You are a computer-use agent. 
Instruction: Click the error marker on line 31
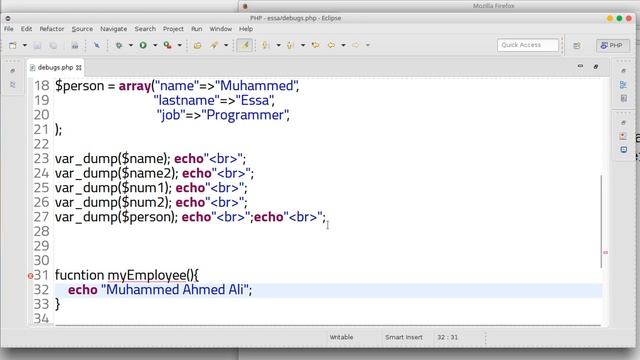pos(30,276)
